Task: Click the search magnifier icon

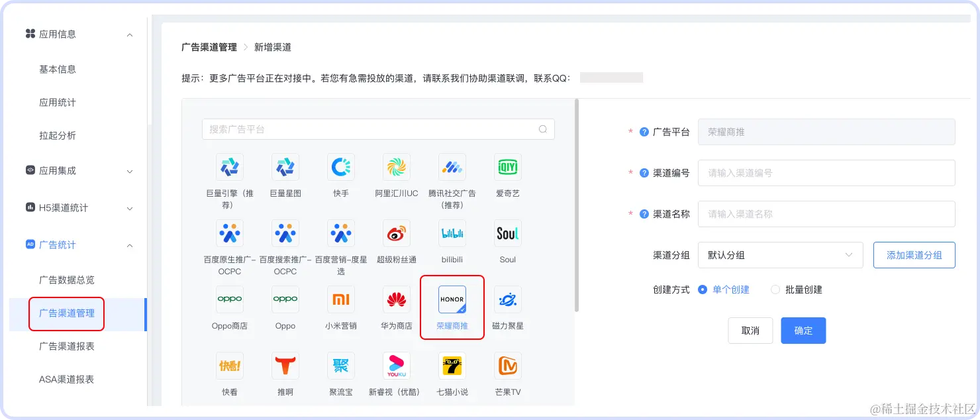Action: 543,129
